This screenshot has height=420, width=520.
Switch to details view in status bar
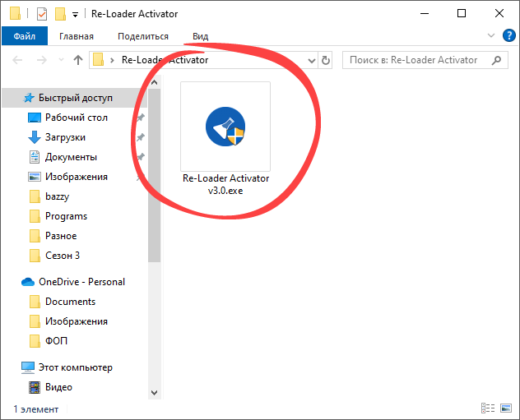tap(488, 408)
